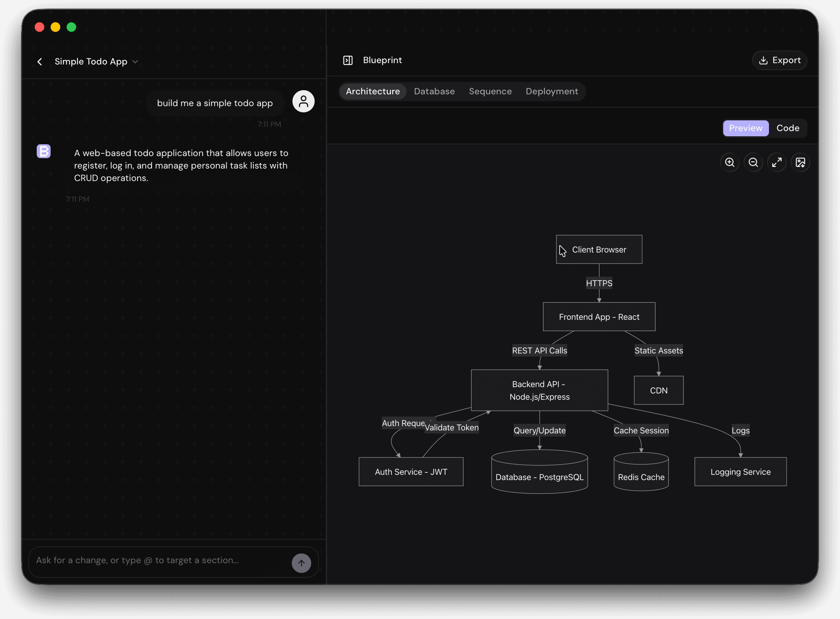The height and width of the screenshot is (619, 840).
Task: Click the Logs edge label
Action: pos(741,431)
